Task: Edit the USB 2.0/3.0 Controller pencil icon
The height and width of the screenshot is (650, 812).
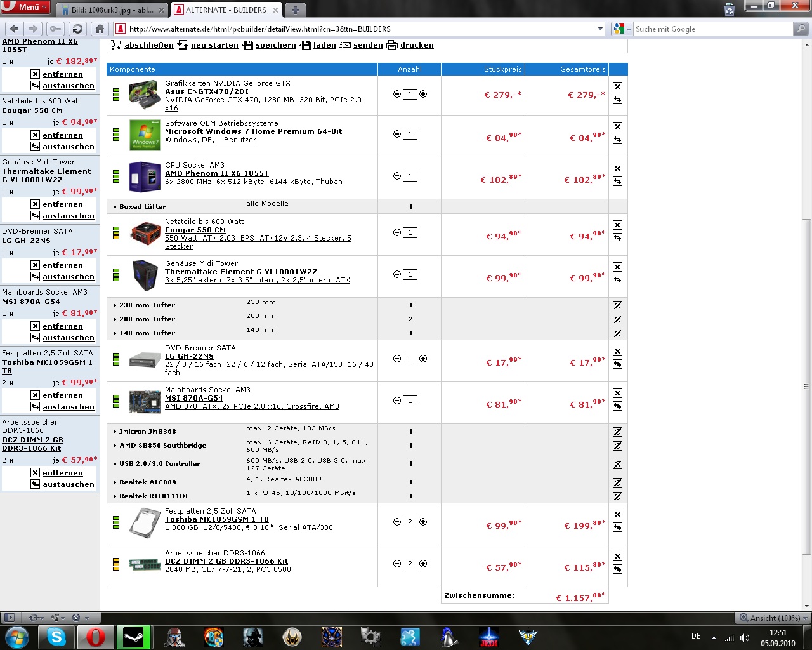Action: [617, 464]
